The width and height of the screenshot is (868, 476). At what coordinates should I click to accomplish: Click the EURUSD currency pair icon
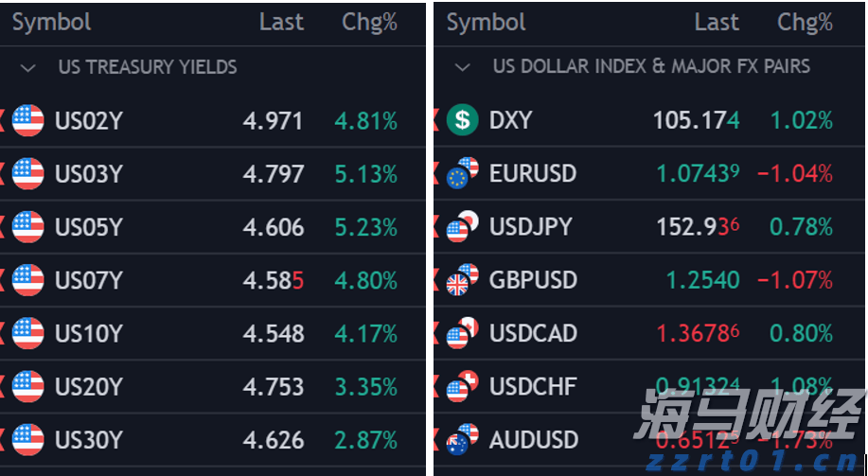[463, 173]
